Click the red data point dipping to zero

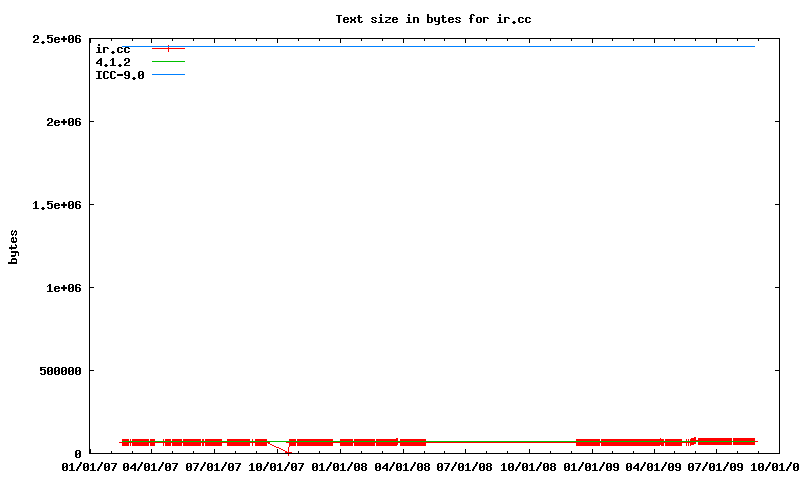288,452
